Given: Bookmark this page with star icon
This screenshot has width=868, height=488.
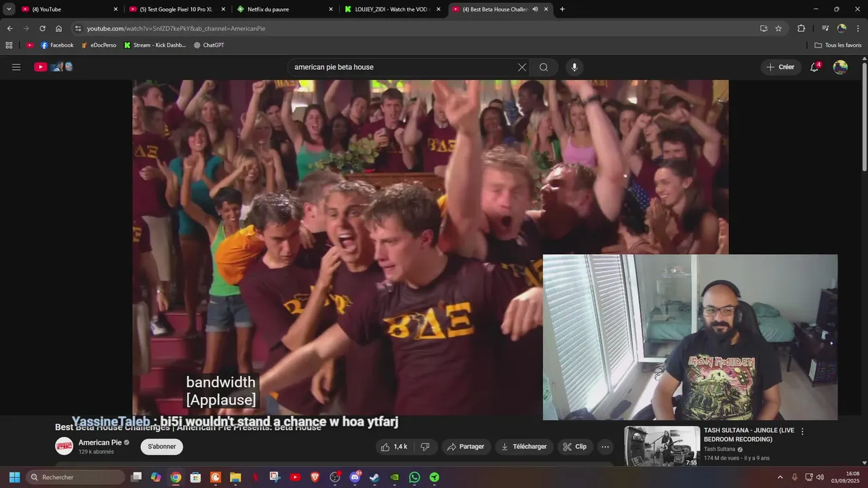Looking at the screenshot, I should (x=778, y=28).
